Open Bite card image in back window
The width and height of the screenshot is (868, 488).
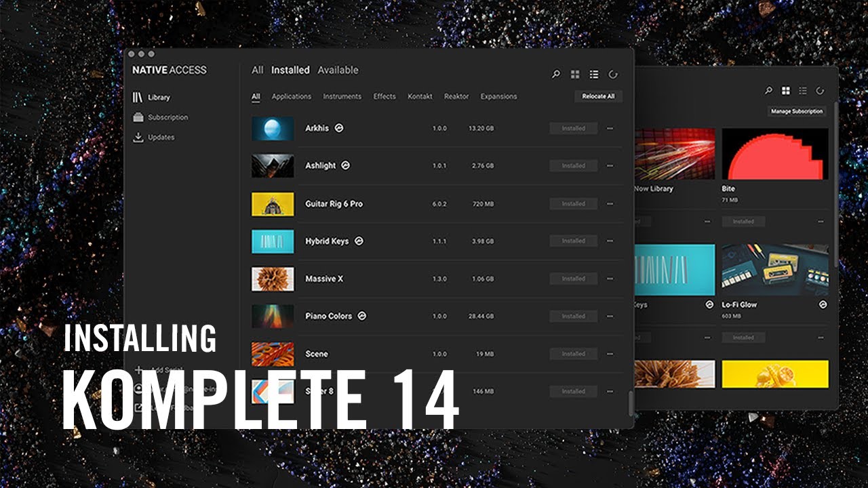tap(775, 154)
